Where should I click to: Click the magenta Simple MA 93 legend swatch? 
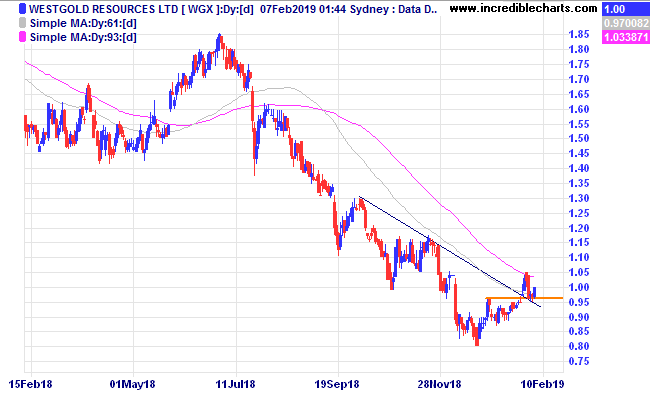click(x=22, y=37)
